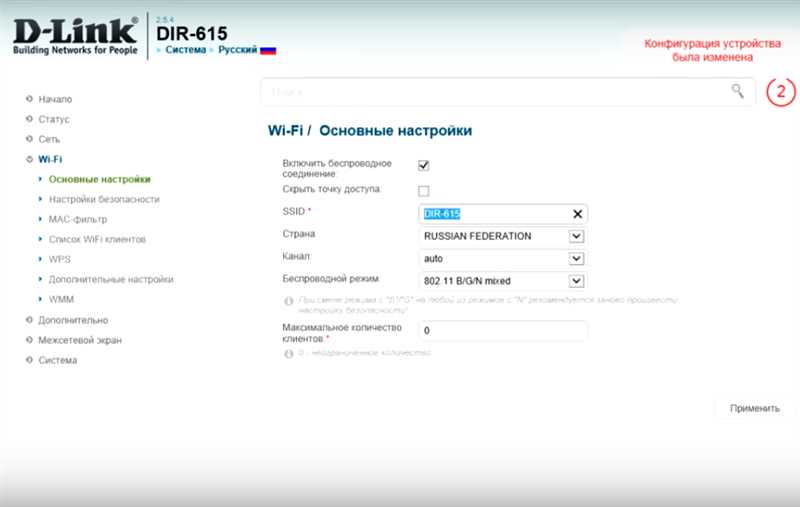This screenshot has height=507, width=800.
Task: Click the Russian flag icon
Action: pyautogui.click(x=268, y=50)
